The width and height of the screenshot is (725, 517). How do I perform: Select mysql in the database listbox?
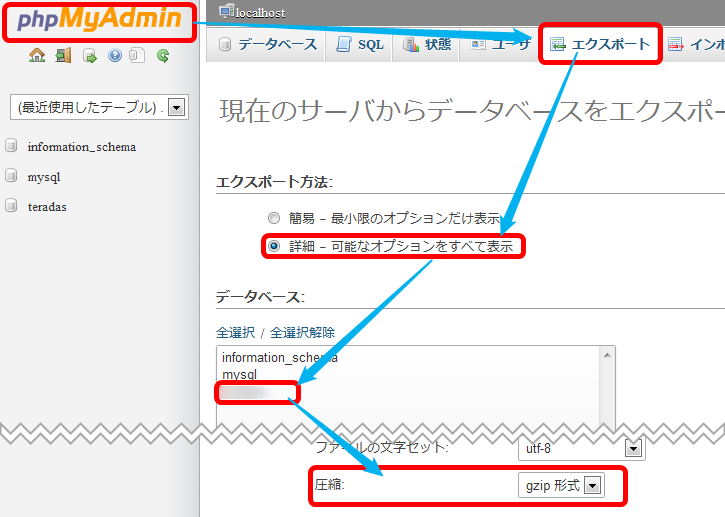(240, 374)
